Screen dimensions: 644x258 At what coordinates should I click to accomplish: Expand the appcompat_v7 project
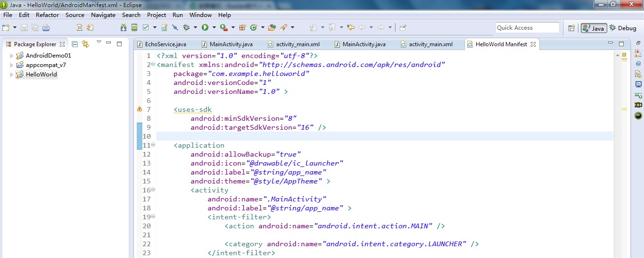(x=12, y=65)
